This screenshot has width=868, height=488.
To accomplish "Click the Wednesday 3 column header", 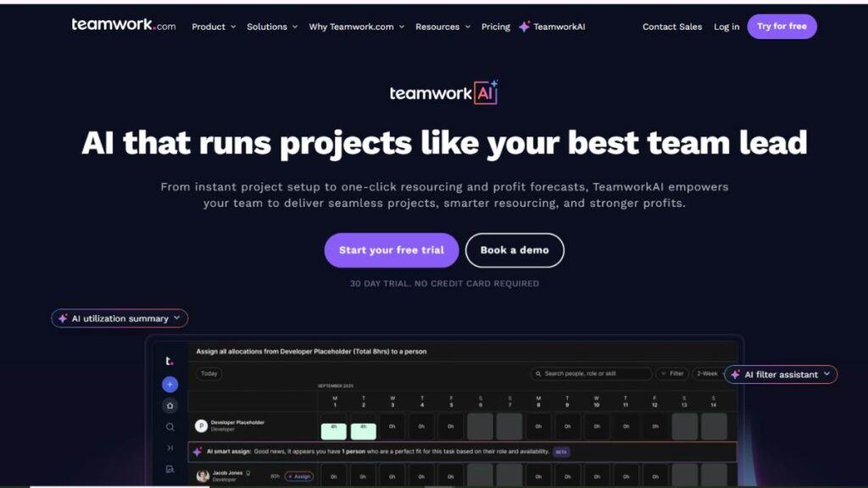I will 392,402.
